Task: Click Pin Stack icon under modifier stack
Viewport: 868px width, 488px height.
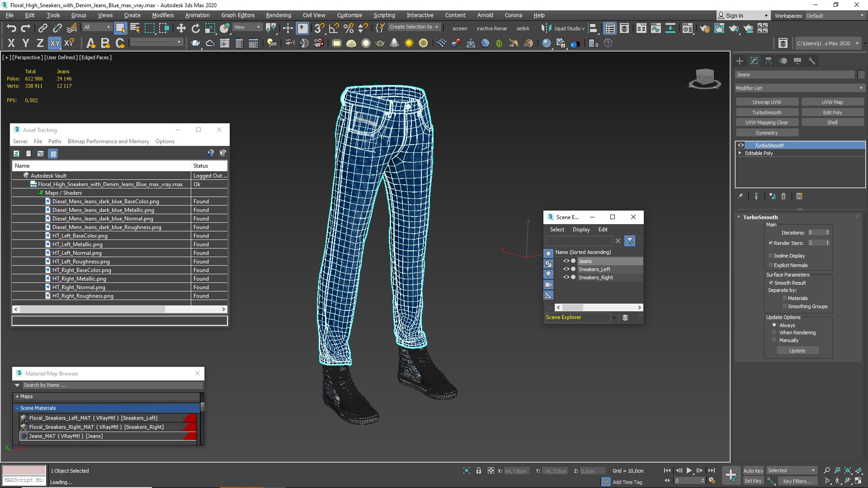Action: coord(740,196)
